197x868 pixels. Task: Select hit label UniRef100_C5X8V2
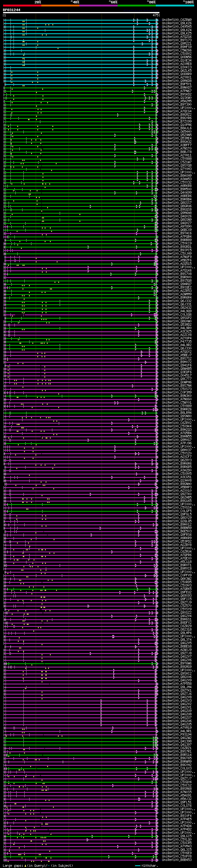177,54
